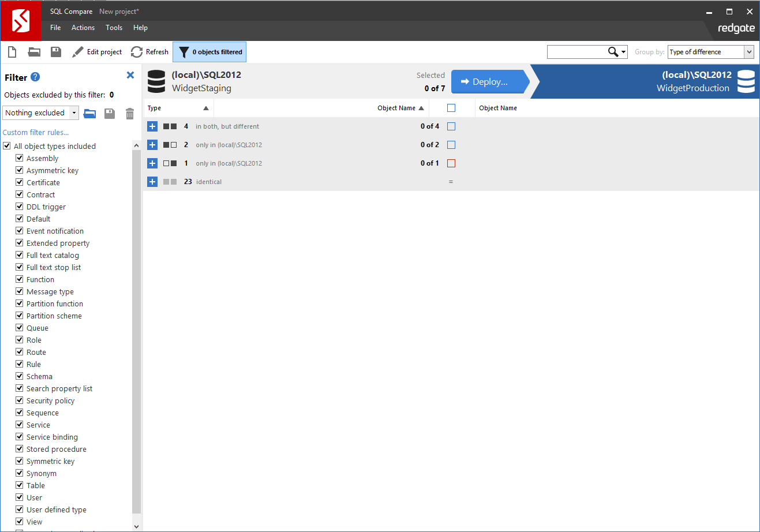Refresh the comparison results

pyautogui.click(x=149, y=51)
